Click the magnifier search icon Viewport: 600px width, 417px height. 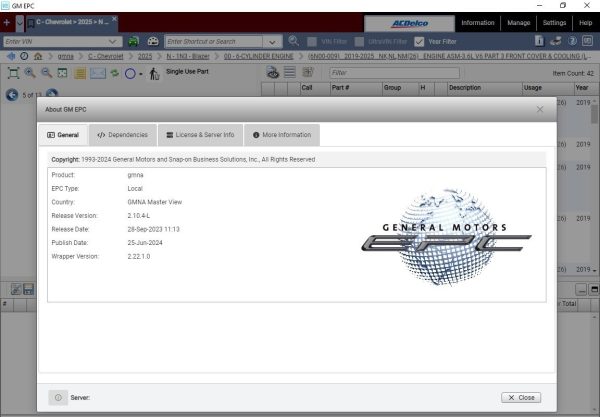coord(293,41)
